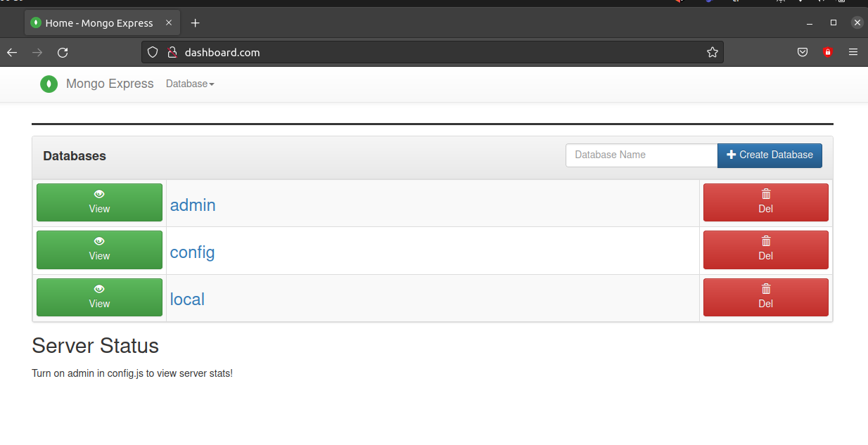868x445 pixels.
Task: View the config database
Action: tap(99, 250)
